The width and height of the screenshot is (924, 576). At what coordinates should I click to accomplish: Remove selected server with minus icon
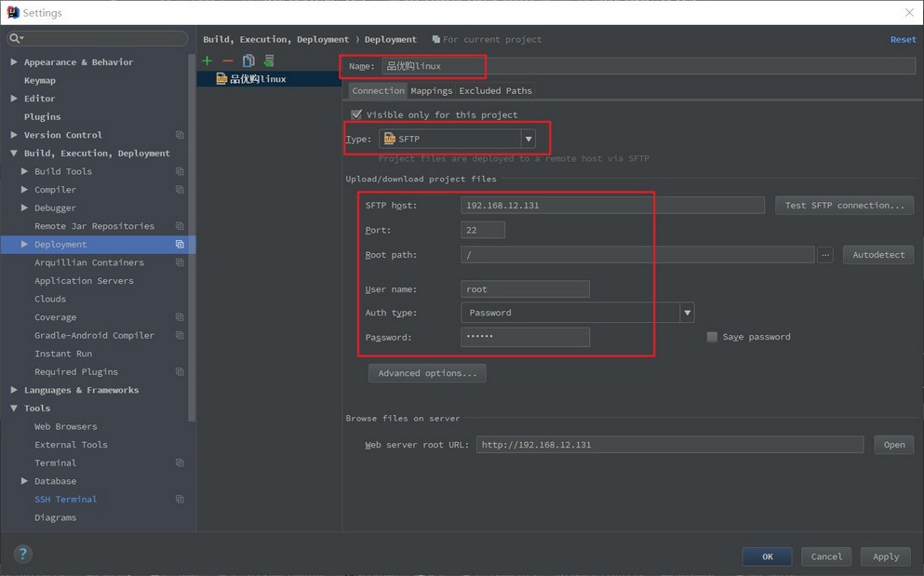coord(227,60)
